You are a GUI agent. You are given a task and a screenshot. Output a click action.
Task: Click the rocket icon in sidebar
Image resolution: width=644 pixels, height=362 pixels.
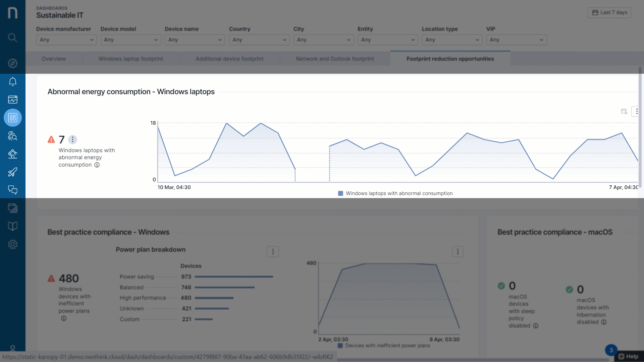tap(12, 172)
